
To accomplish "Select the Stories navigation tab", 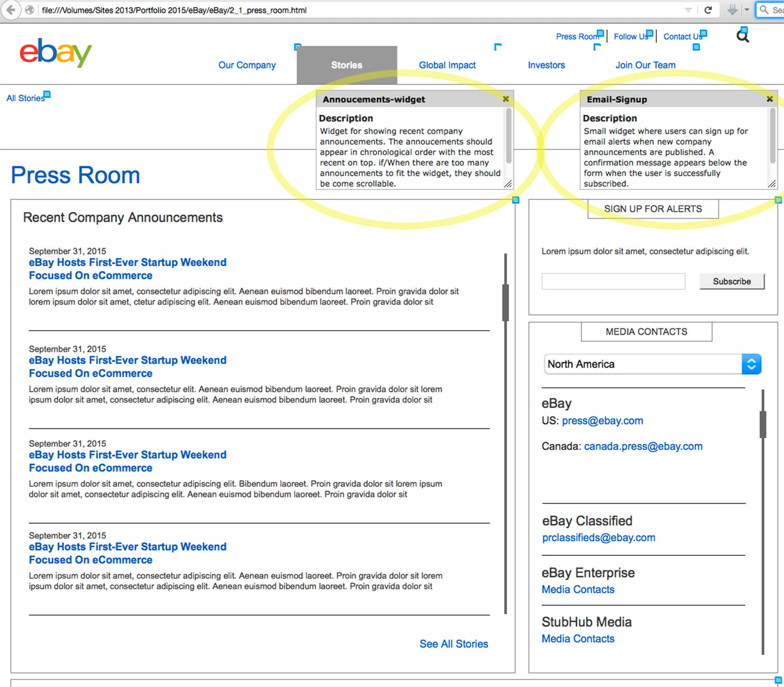I will [347, 65].
